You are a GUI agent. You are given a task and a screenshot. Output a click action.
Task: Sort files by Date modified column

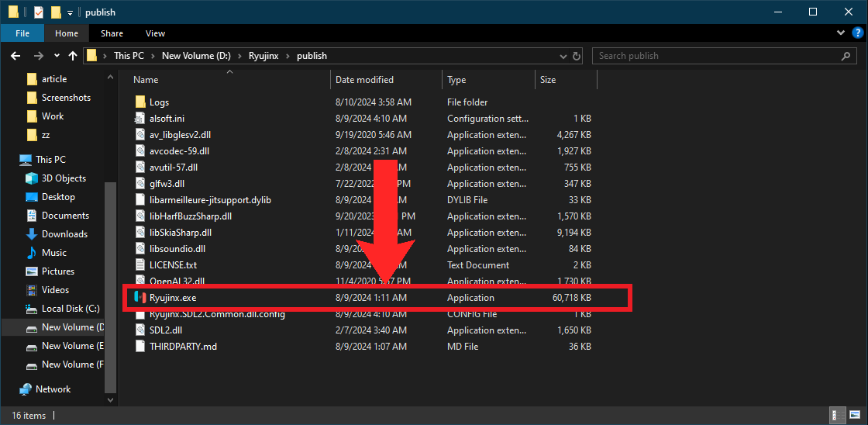364,80
